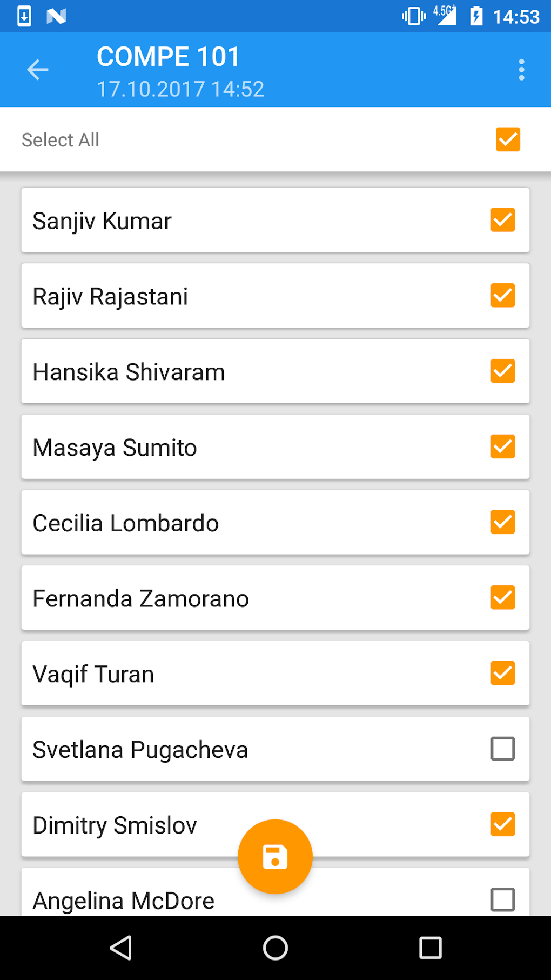
Task: Tap the date 17.10.2017 14:52 subtitle
Action: pyautogui.click(x=180, y=89)
